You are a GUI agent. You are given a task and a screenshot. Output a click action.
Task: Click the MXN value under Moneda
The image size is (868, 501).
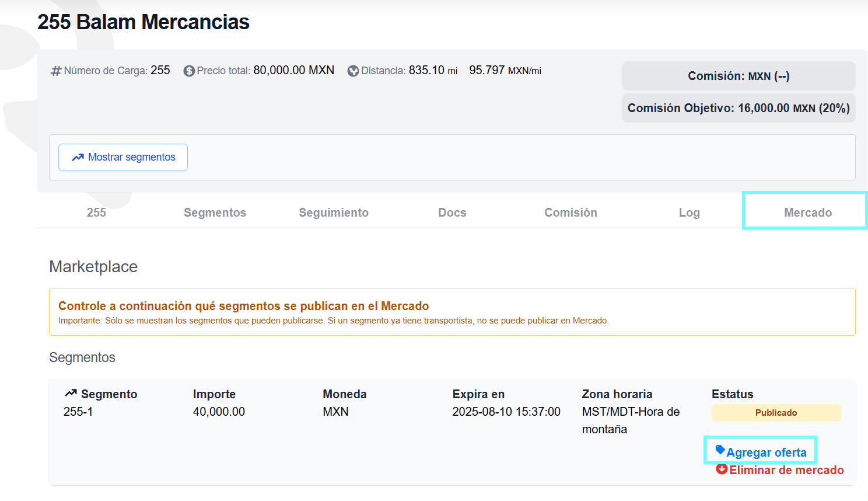(335, 412)
